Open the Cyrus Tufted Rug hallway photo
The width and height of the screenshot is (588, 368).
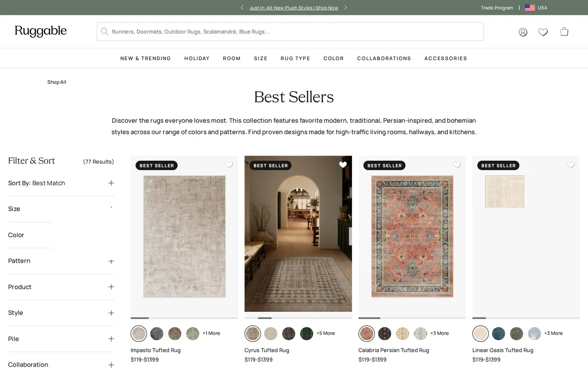pos(298,234)
